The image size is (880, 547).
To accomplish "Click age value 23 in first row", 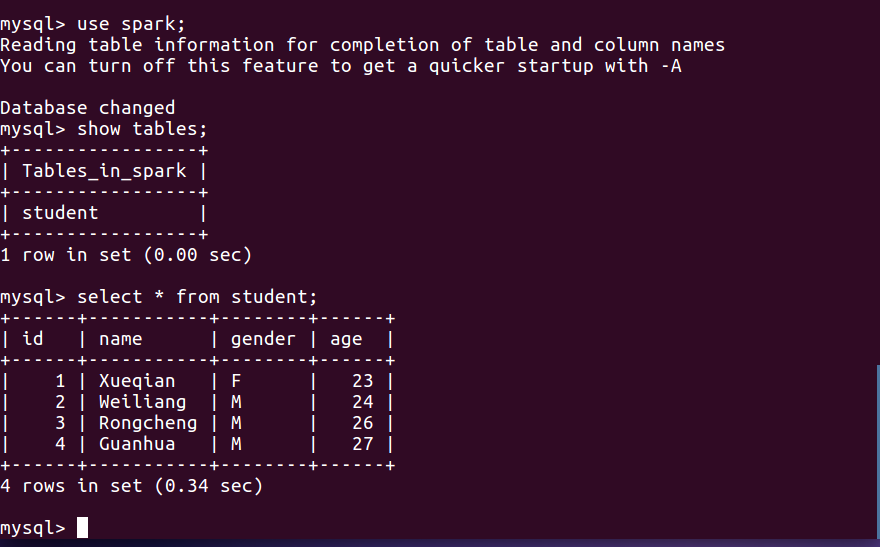I will [x=363, y=381].
